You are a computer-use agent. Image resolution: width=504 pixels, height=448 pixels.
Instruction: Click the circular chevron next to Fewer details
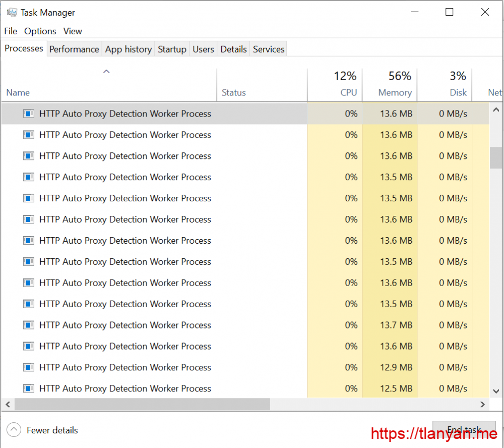pyautogui.click(x=14, y=430)
